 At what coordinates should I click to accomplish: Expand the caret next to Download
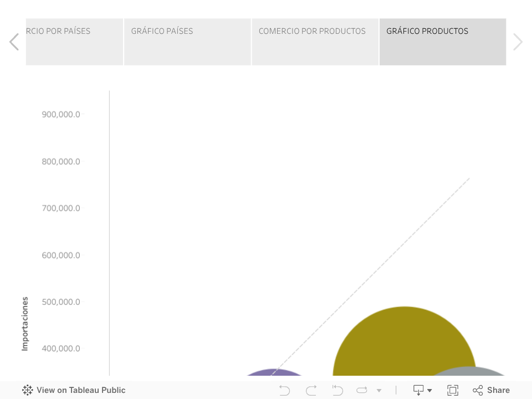(x=429, y=391)
